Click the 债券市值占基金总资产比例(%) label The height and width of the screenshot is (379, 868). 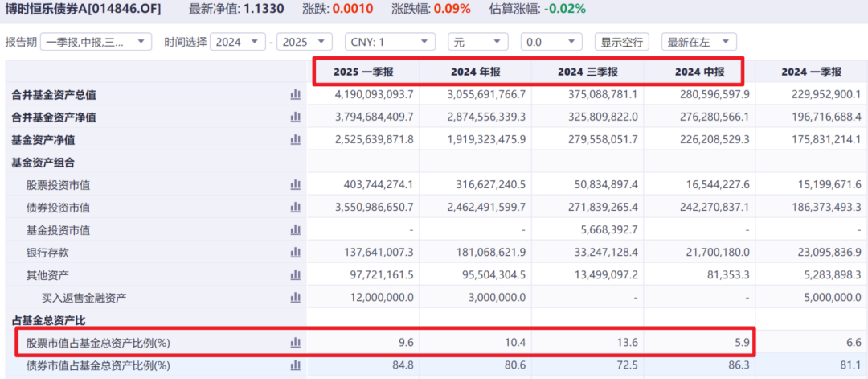point(99,365)
